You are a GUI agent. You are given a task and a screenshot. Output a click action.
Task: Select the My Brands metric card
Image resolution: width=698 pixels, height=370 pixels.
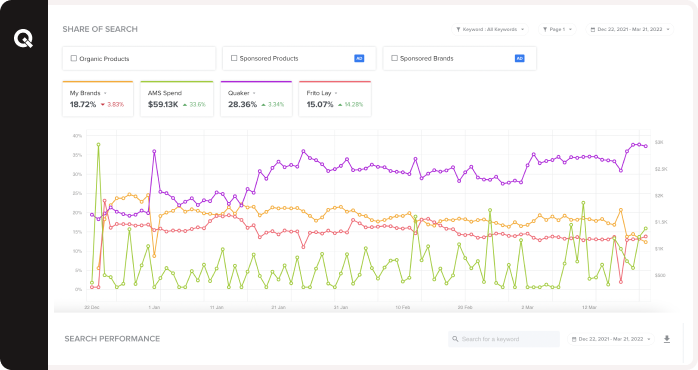pyautogui.click(x=97, y=99)
